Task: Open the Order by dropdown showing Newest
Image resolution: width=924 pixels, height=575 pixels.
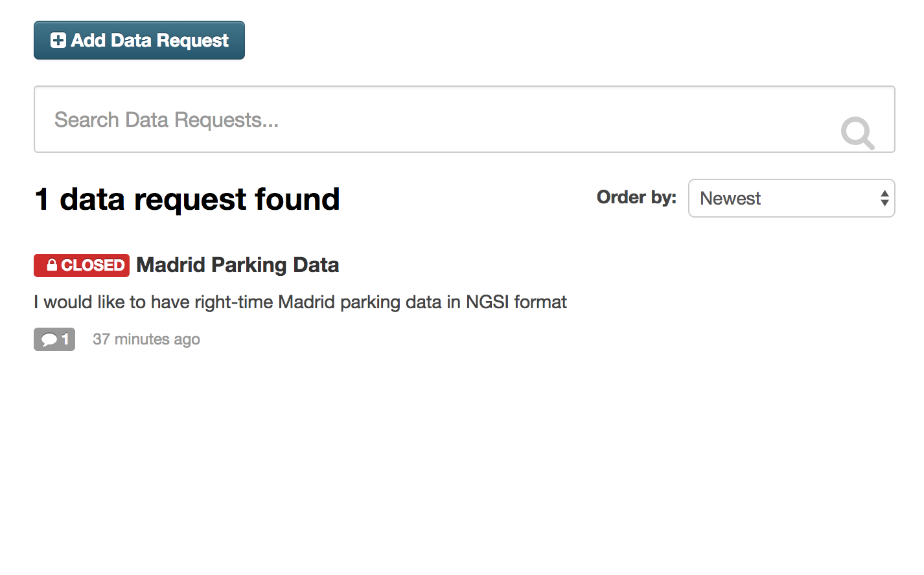Action: (791, 198)
